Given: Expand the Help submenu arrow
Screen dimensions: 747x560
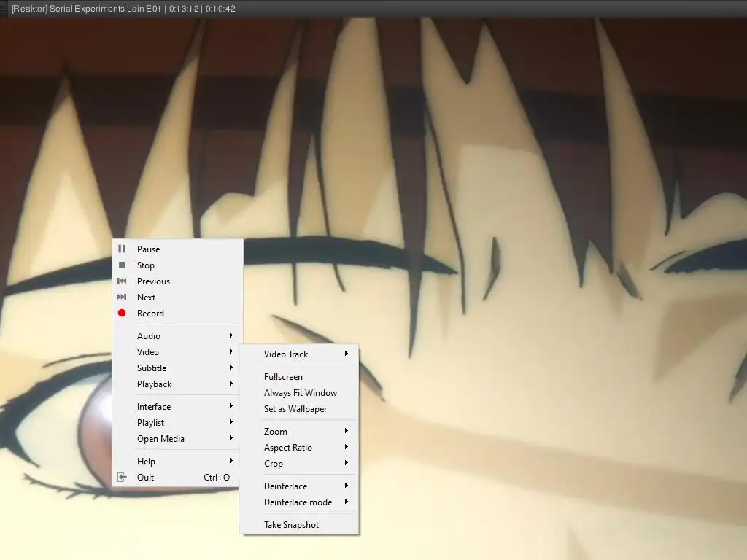Looking at the screenshot, I should coord(231,461).
